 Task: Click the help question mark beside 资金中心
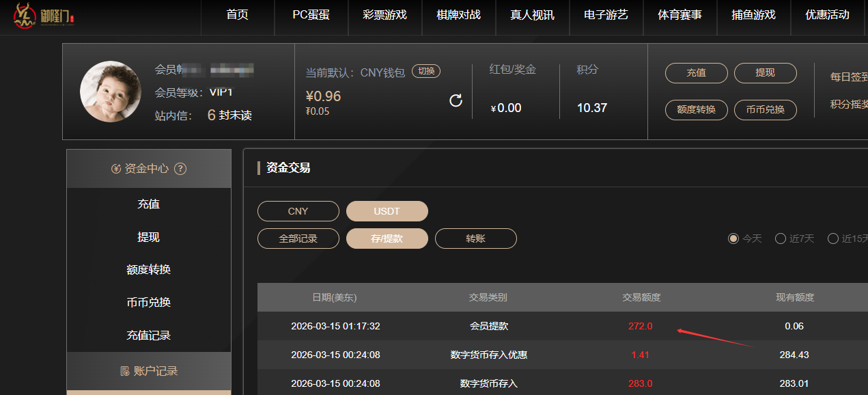point(180,169)
